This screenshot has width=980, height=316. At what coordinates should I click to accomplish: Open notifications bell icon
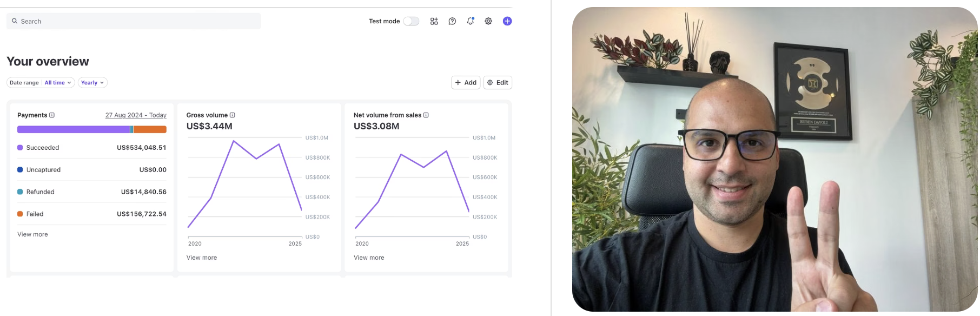click(471, 21)
